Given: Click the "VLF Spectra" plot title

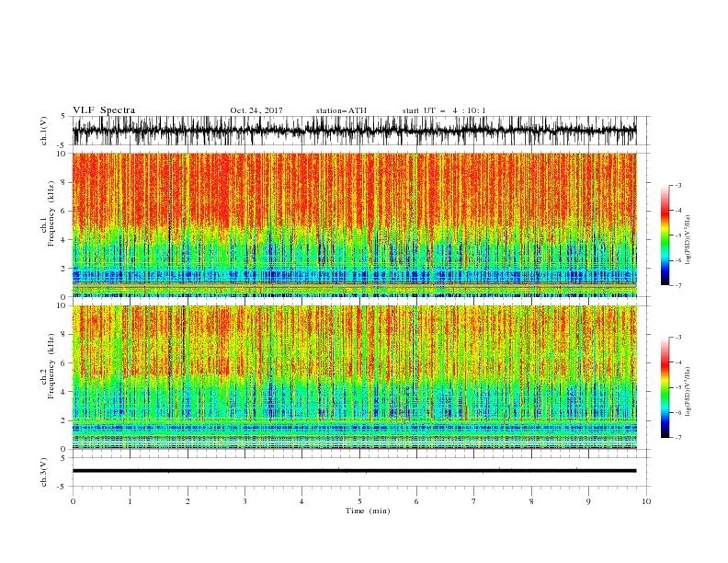Looking at the screenshot, I should (104, 110).
